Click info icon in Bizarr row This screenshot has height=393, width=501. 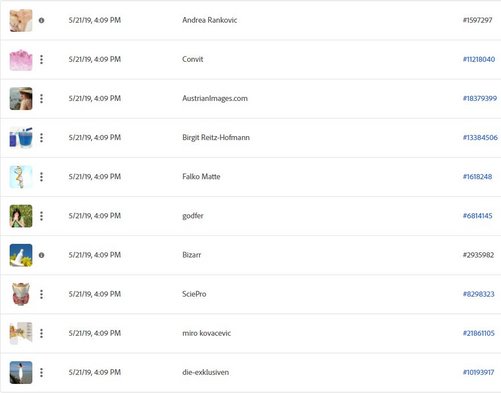coord(41,255)
